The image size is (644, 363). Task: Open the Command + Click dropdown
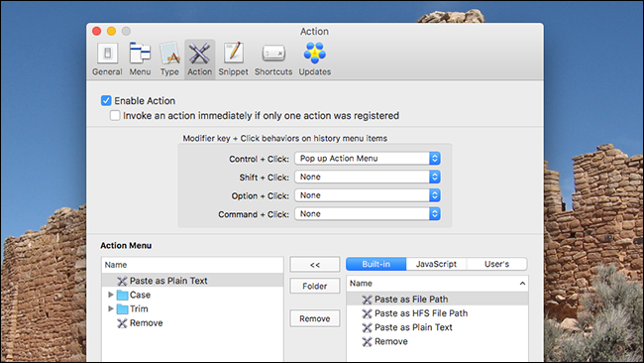[x=368, y=214]
